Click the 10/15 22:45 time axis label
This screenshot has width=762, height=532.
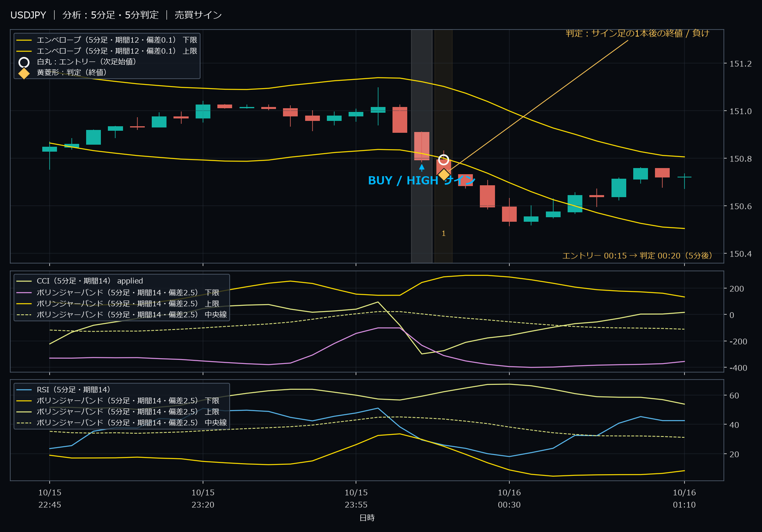click(50, 499)
